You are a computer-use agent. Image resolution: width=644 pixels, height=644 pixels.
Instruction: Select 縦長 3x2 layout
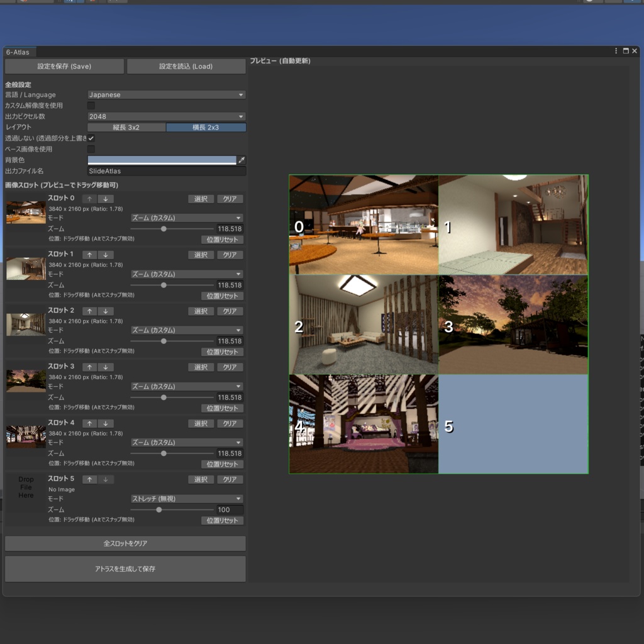point(126,127)
